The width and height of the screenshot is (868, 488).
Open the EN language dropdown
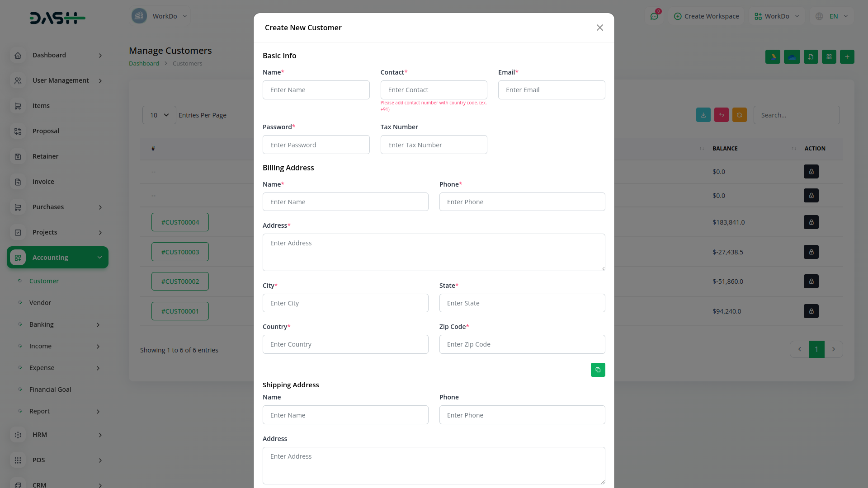[x=832, y=16]
